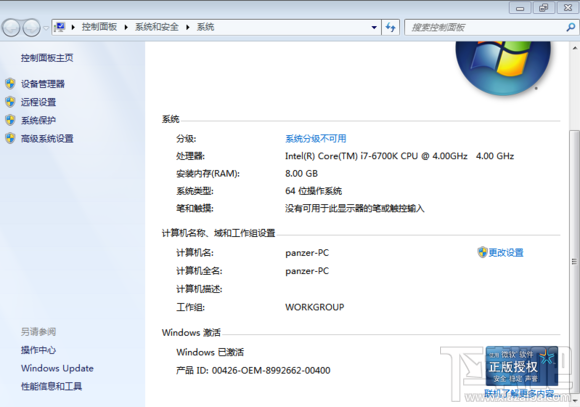Screen dimensions: 580x407
Task: Go to 控制面板 in the breadcrumb
Action: click(x=99, y=27)
